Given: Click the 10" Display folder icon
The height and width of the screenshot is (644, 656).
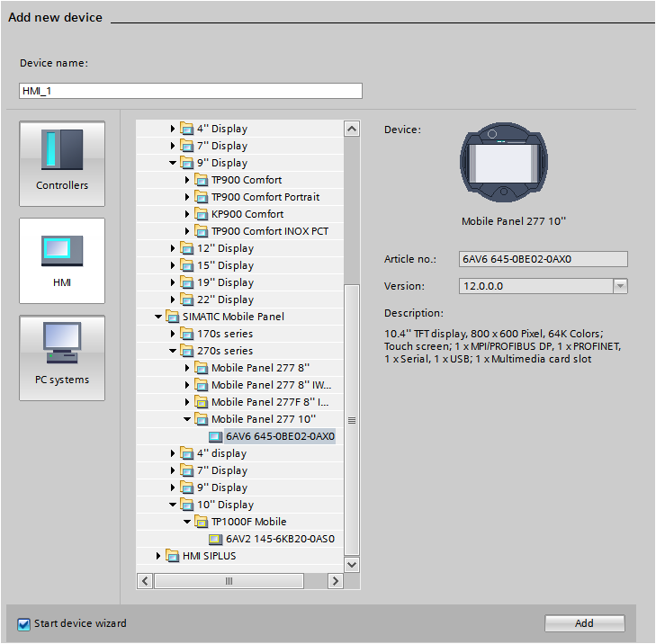Looking at the screenshot, I should click(x=186, y=505).
